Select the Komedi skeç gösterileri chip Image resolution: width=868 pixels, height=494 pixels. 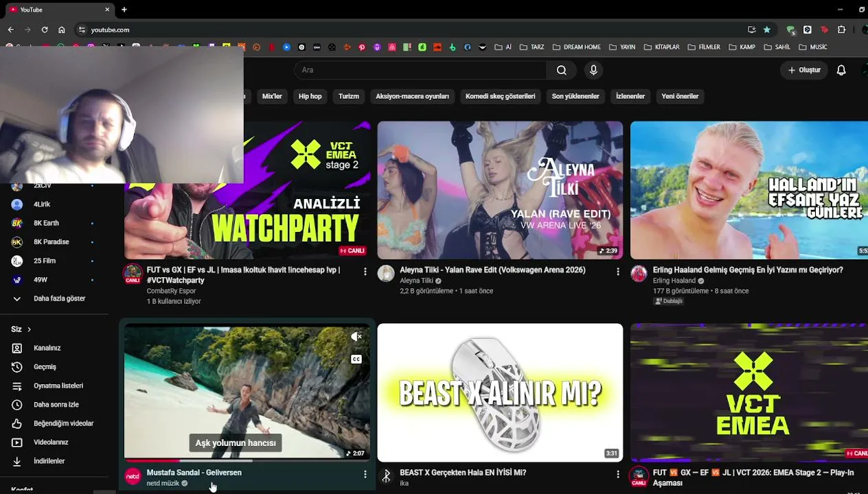[500, 97]
